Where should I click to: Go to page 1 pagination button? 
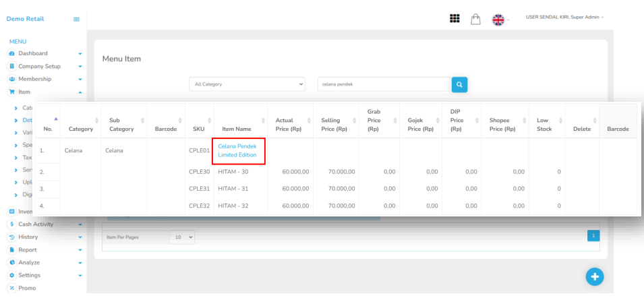[x=593, y=235]
